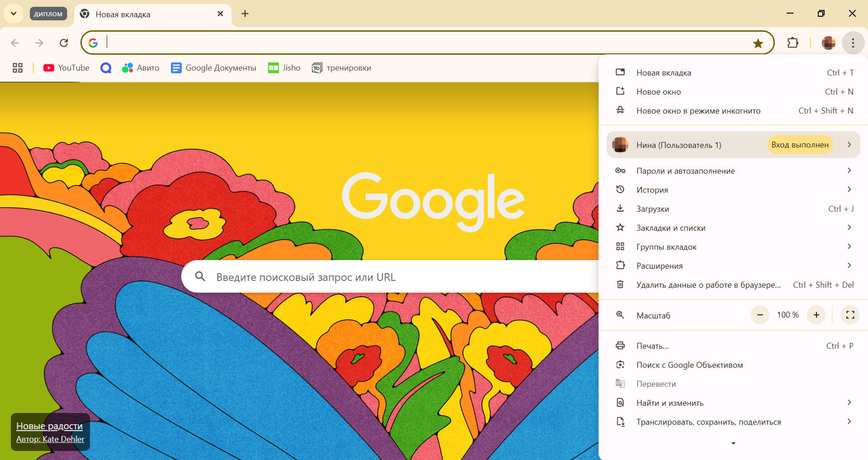This screenshot has height=460, width=868.
Task: Open Загрузки menu entry
Action: click(733, 209)
